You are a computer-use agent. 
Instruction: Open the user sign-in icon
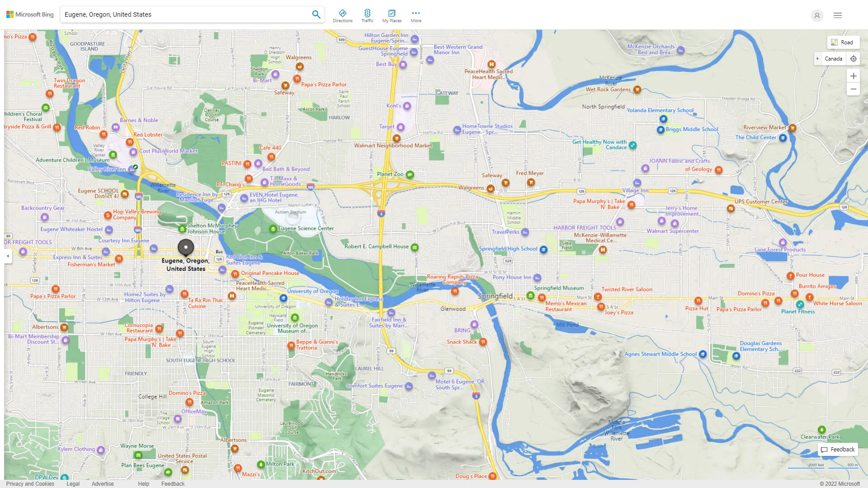tap(817, 15)
